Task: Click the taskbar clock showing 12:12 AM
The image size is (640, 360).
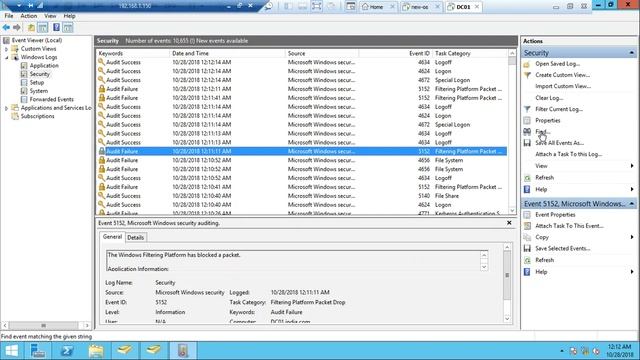Action: (619, 351)
